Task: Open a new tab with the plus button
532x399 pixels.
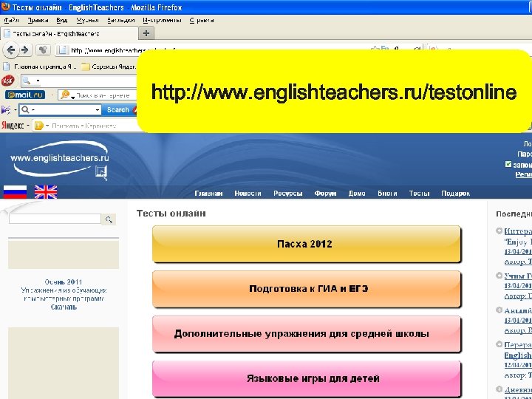Action: [146, 33]
